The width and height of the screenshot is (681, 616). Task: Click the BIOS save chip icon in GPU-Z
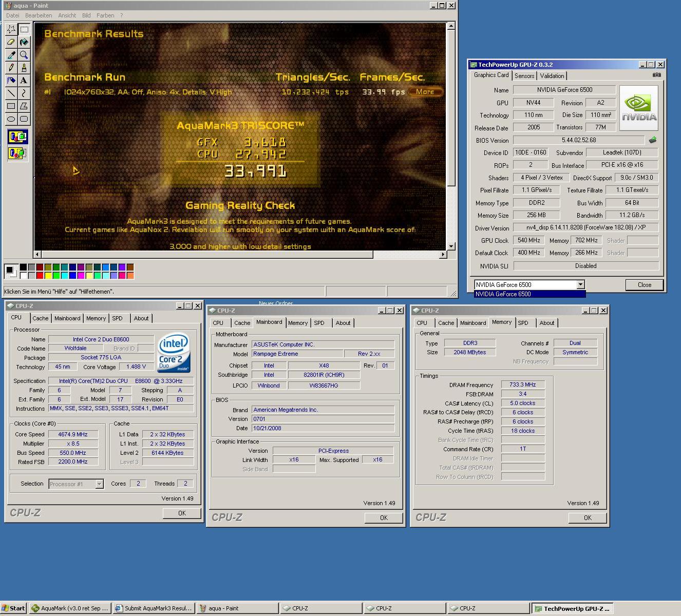coord(653,140)
